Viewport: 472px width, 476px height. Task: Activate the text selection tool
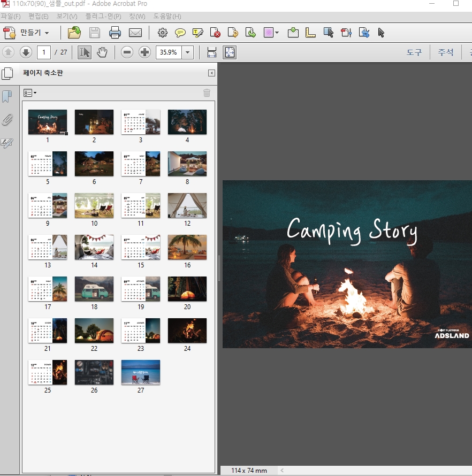[x=84, y=52]
